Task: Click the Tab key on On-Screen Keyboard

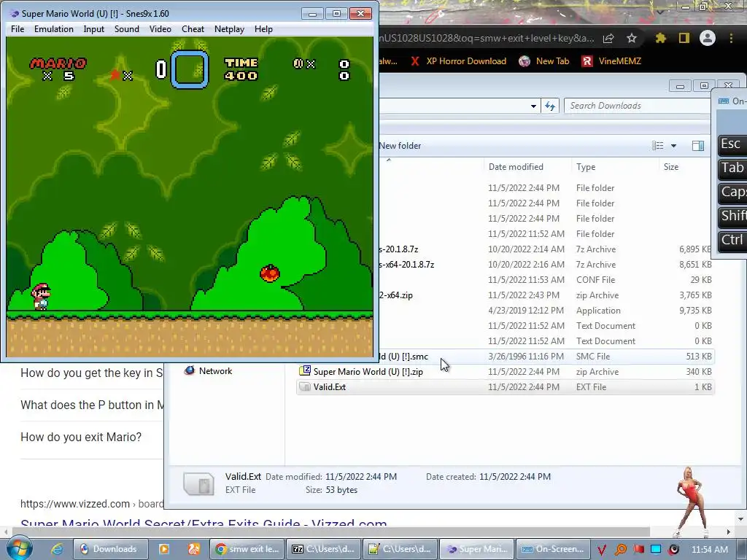Action: click(x=732, y=168)
